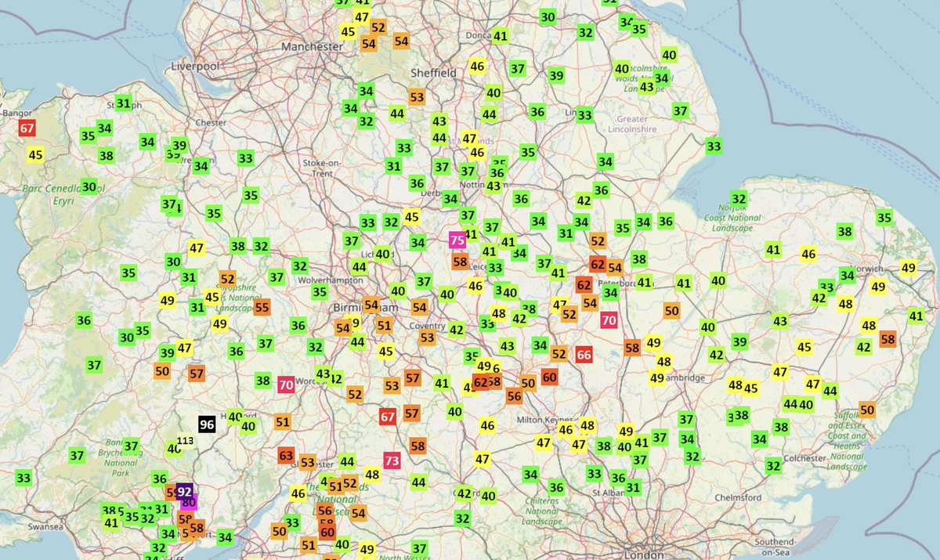Open the red 67 marker near Bangor
The height and width of the screenshot is (560, 940).
[x=27, y=128]
